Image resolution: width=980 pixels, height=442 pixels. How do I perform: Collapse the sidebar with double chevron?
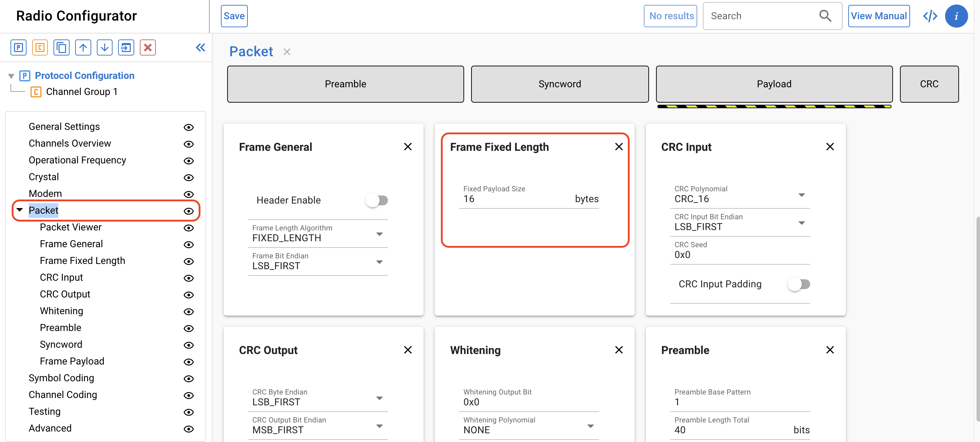(x=201, y=47)
